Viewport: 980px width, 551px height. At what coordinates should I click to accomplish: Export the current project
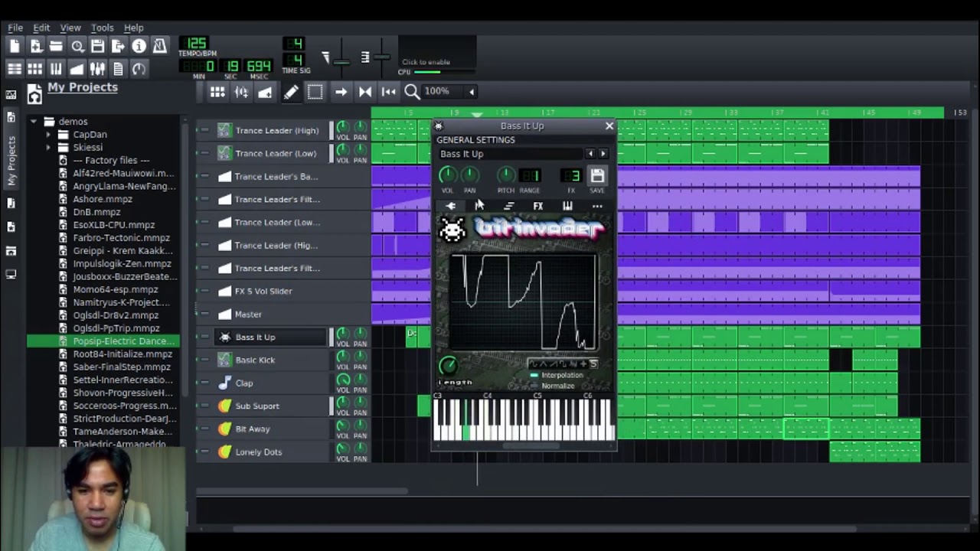click(118, 47)
